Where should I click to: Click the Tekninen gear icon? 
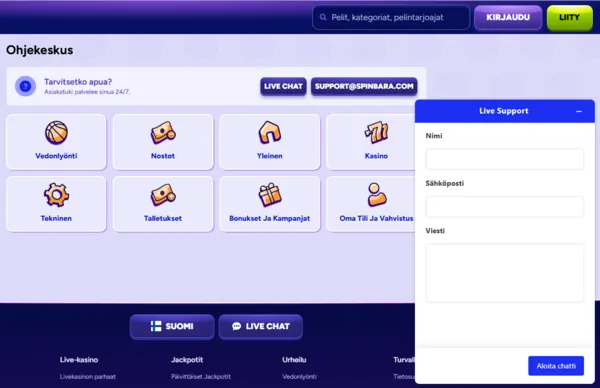(x=56, y=195)
